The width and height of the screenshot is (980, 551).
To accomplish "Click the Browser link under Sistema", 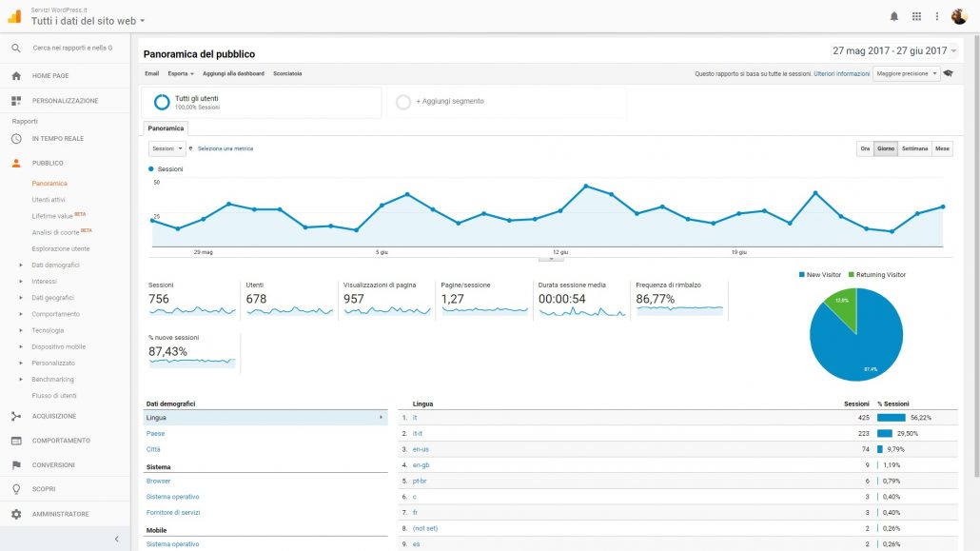I will pos(158,481).
